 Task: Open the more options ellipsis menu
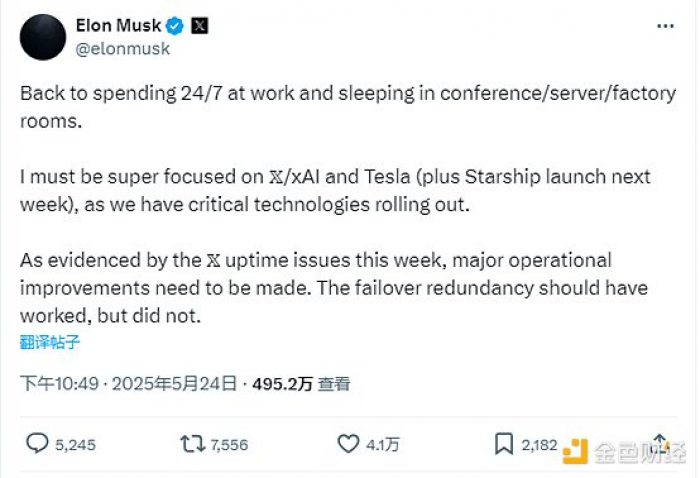coord(664,25)
